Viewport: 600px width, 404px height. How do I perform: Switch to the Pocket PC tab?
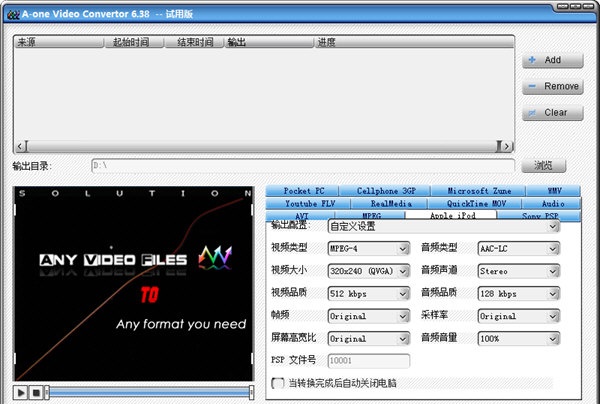(x=303, y=191)
